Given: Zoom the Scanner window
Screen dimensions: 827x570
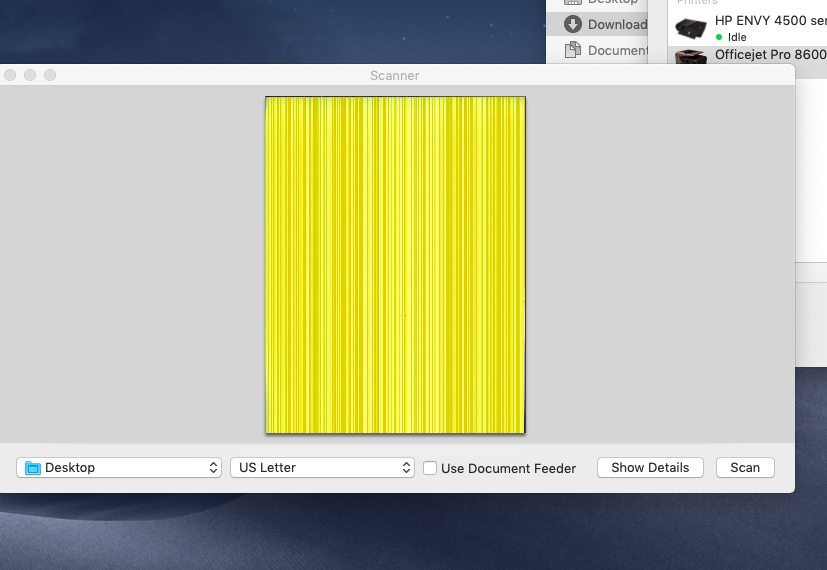Looking at the screenshot, I should click(50, 75).
